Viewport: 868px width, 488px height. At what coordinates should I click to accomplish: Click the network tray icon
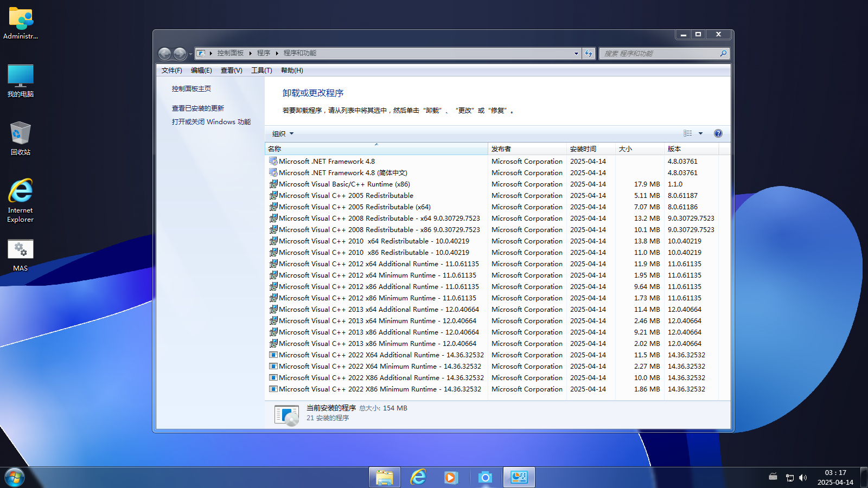(790, 478)
